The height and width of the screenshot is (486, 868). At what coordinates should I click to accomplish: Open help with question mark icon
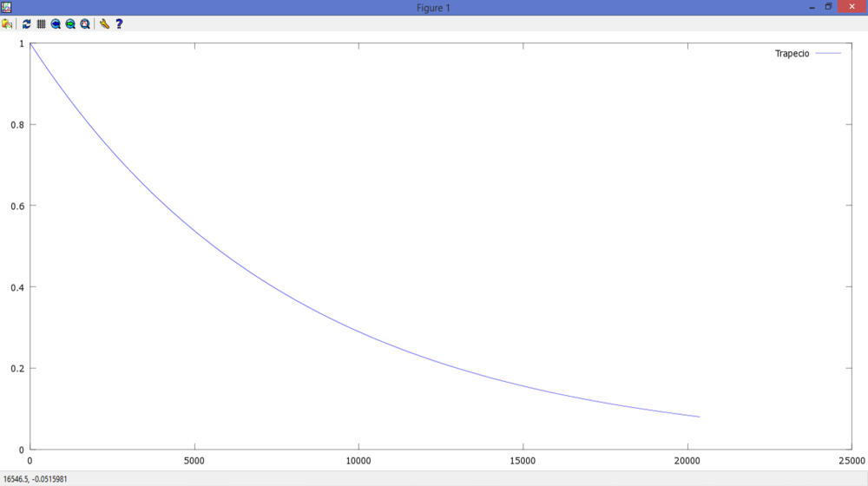coord(119,24)
